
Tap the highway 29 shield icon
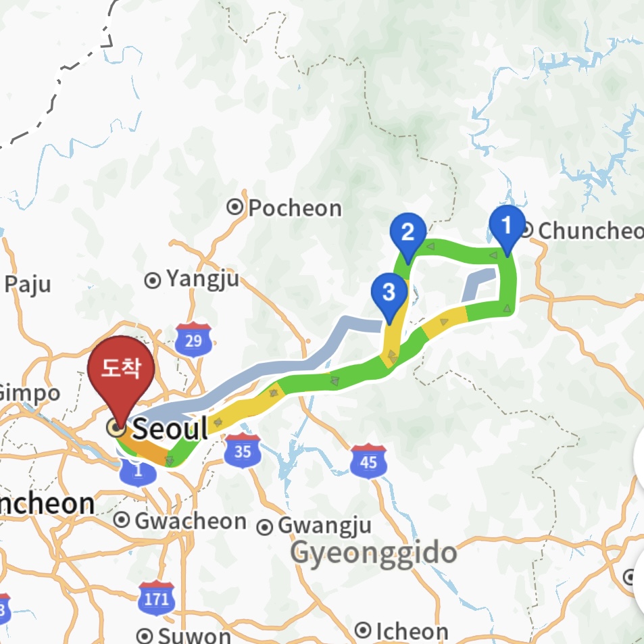193,340
